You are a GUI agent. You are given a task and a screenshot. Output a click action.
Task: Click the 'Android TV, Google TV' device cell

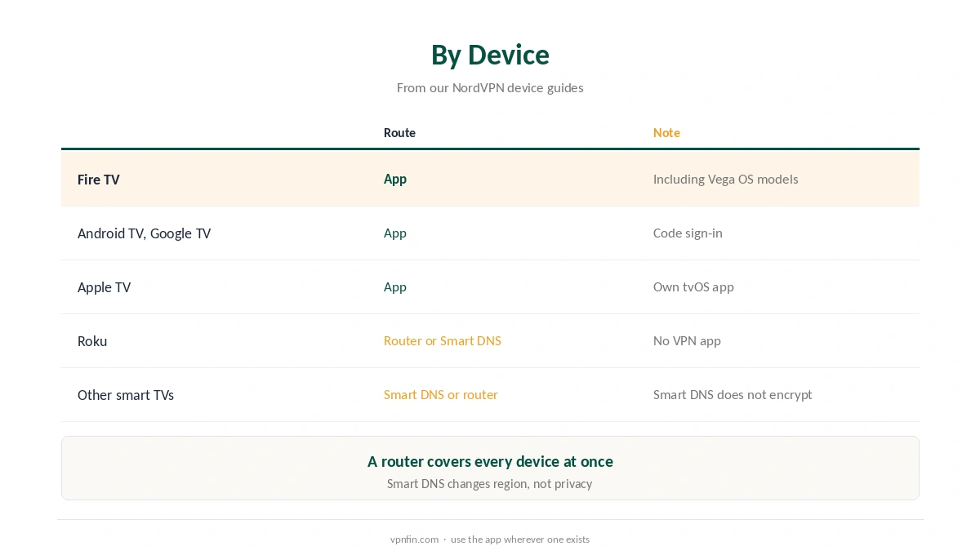point(144,233)
